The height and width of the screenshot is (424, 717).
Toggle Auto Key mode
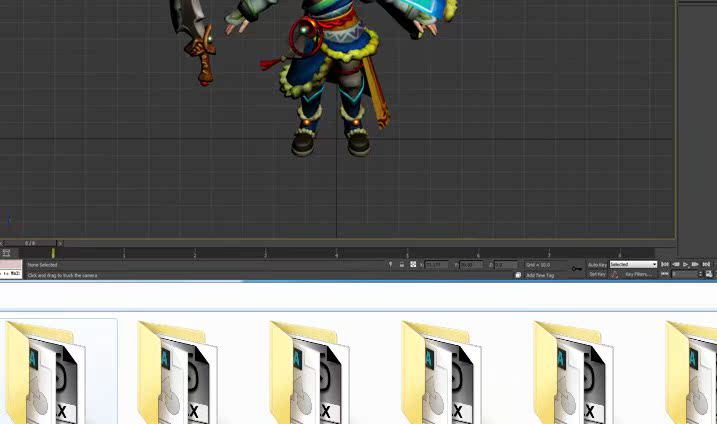coord(597,264)
